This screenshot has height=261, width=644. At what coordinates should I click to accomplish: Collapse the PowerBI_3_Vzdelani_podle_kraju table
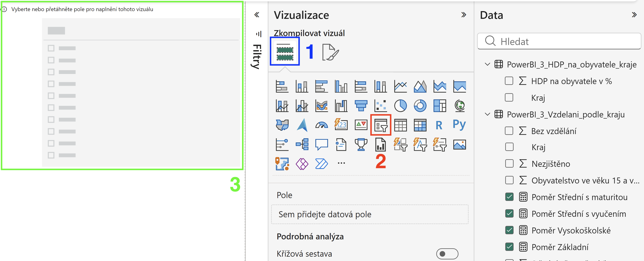[487, 114]
